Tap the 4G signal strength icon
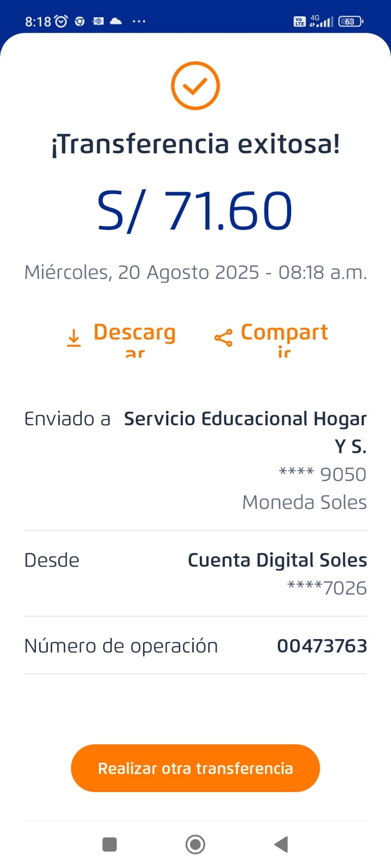 321,21
